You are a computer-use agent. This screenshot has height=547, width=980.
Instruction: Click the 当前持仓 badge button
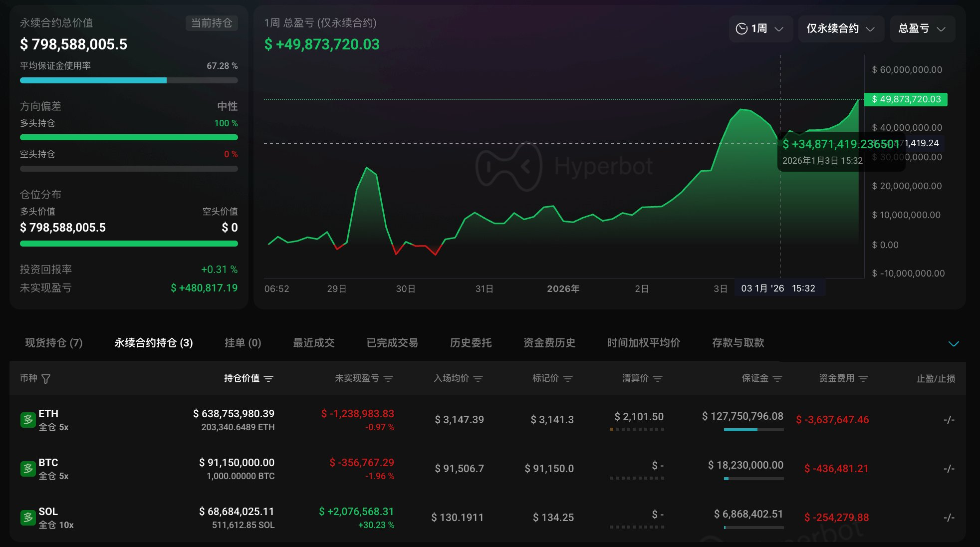point(212,23)
